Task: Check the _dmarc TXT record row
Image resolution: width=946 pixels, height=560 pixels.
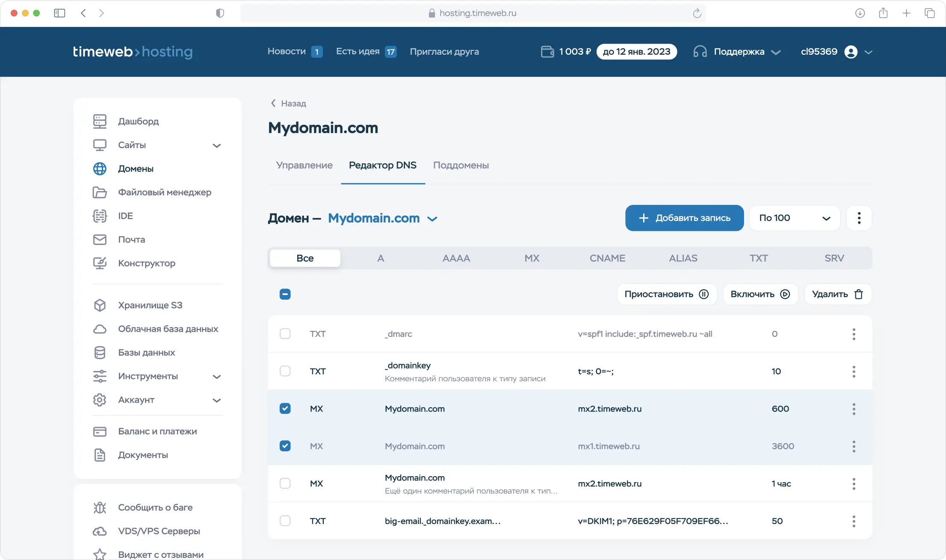Action: (285, 334)
